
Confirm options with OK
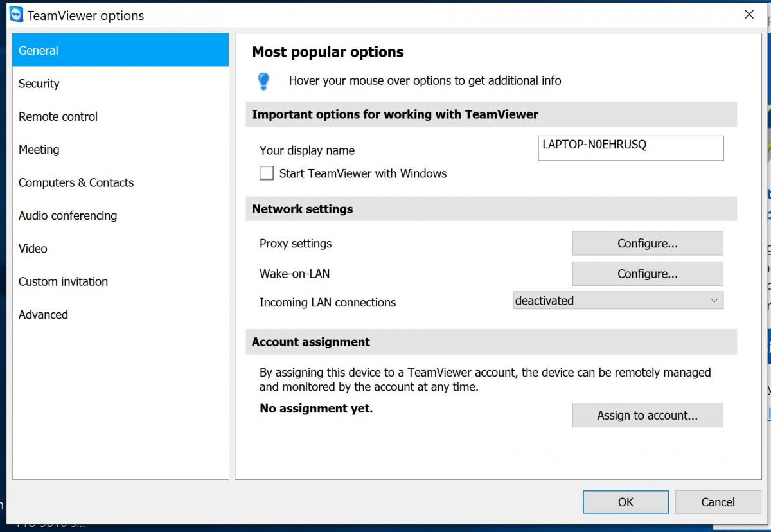626,502
